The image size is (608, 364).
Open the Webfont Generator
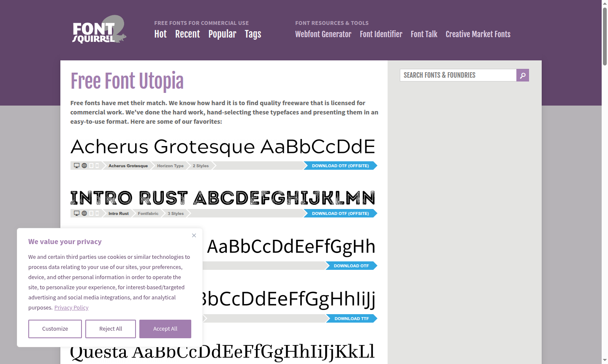(x=323, y=34)
